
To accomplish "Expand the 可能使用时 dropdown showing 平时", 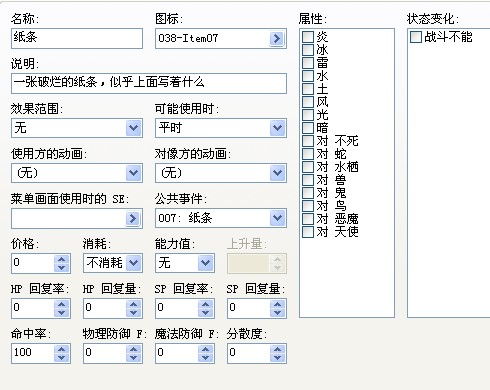I will pos(277,128).
